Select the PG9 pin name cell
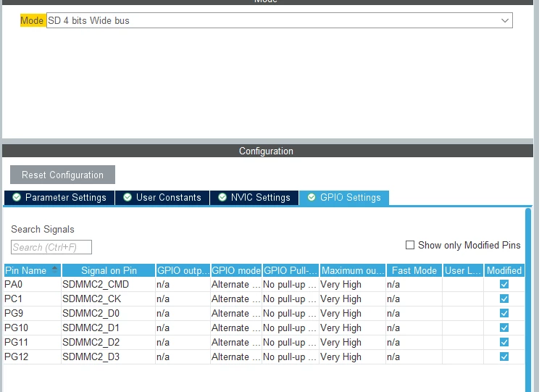This screenshot has height=392, width=547. point(33,313)
